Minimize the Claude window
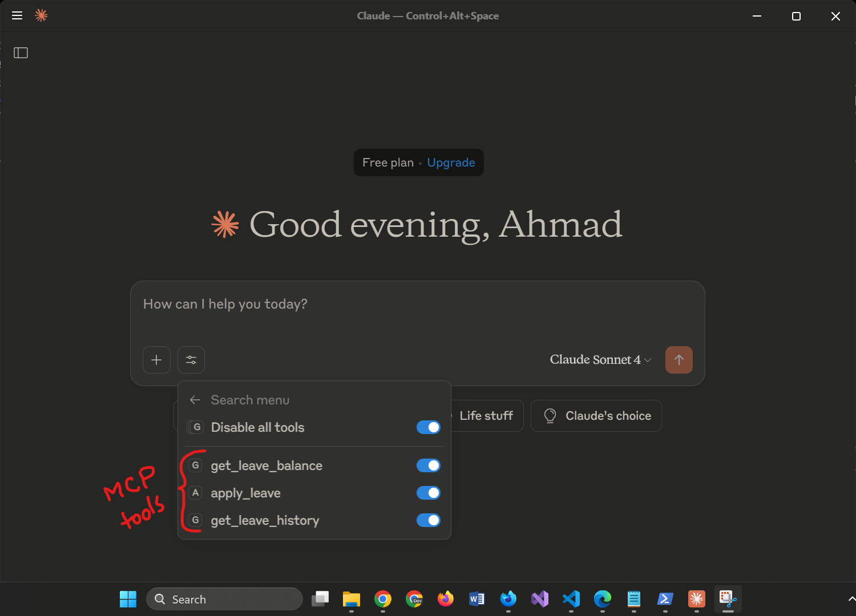Screen dimensions: 856x616 (x=757, y=16)
